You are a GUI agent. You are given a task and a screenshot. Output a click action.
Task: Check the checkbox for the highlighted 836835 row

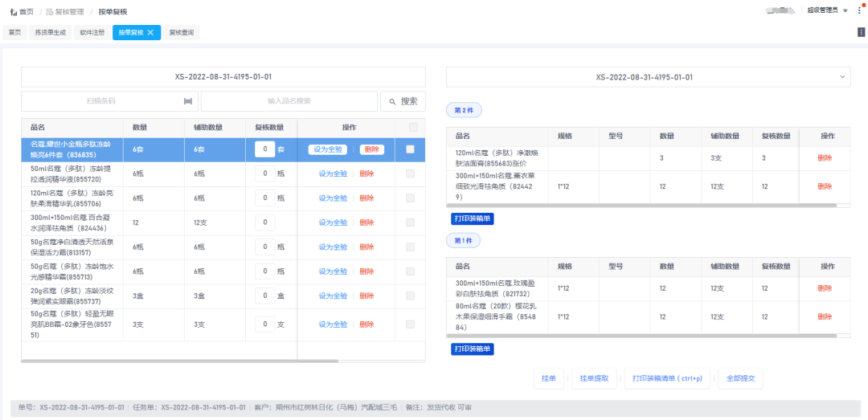[x=411, y=149]
